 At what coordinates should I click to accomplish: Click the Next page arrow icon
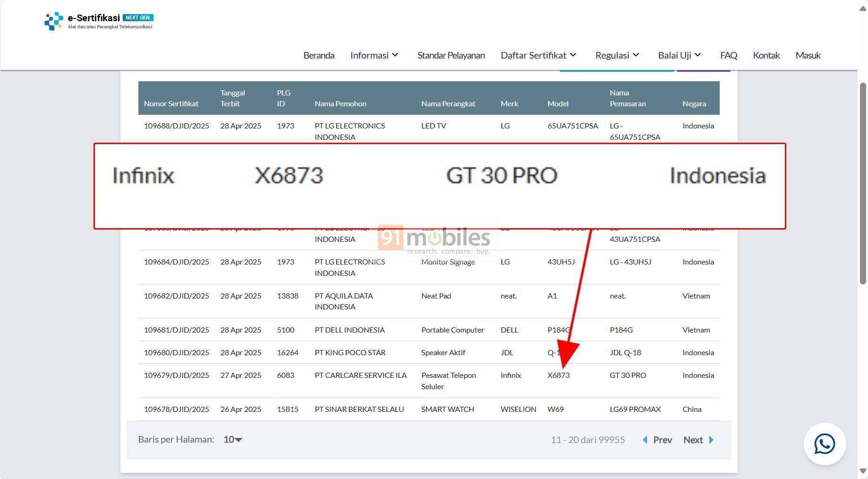point(711,440)
